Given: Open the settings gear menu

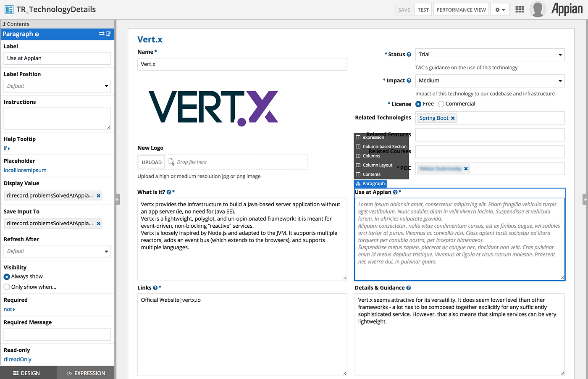Looking at the screenshot, I should 500,10.
